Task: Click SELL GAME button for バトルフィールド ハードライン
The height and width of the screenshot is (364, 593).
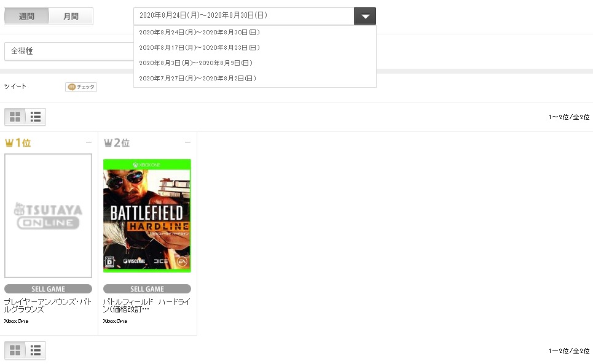Action: pos(147,289)
